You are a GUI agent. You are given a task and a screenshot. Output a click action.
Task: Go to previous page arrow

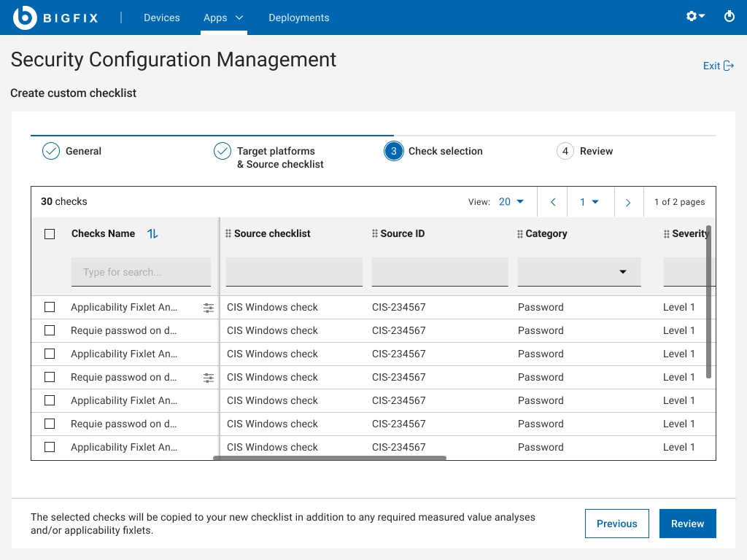pos(553,202)
